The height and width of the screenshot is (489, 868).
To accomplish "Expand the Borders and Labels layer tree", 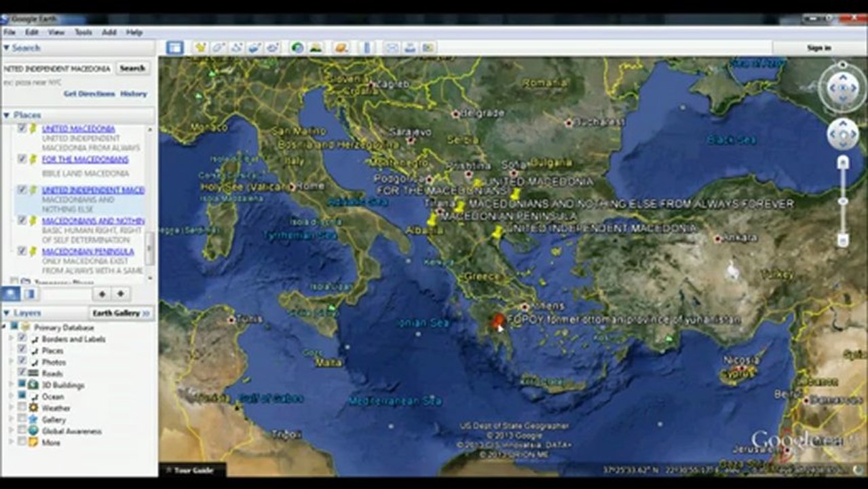I will tap(12, 339).
